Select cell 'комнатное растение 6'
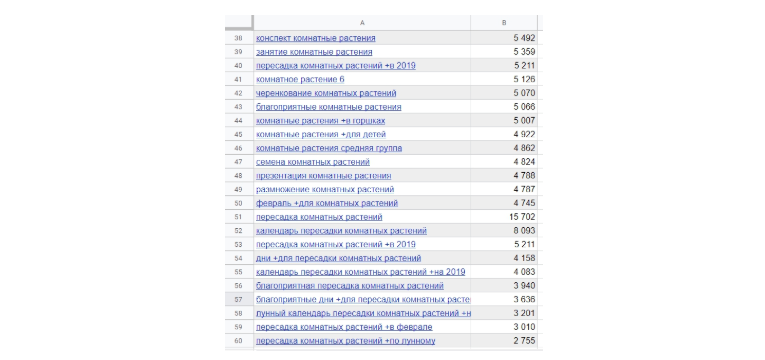Image resolution: width=765 pixels, height=360 pixels. pos(362,79)
